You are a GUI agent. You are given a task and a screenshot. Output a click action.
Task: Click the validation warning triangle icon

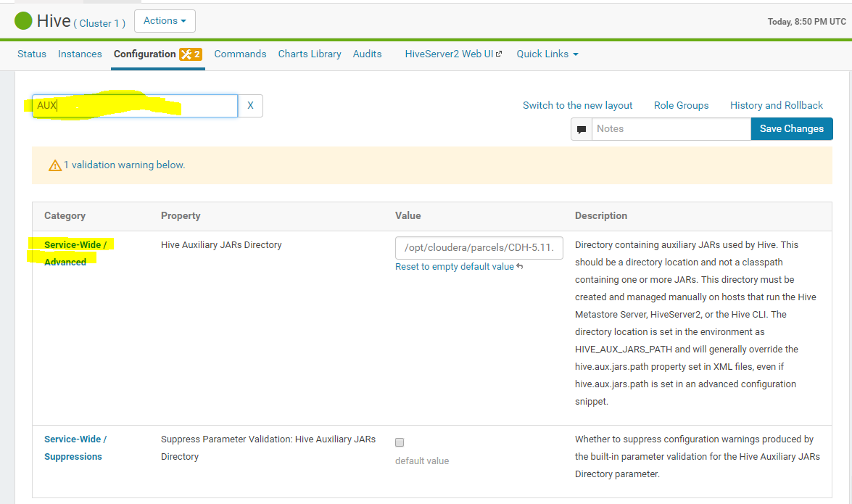coord(55,165)
